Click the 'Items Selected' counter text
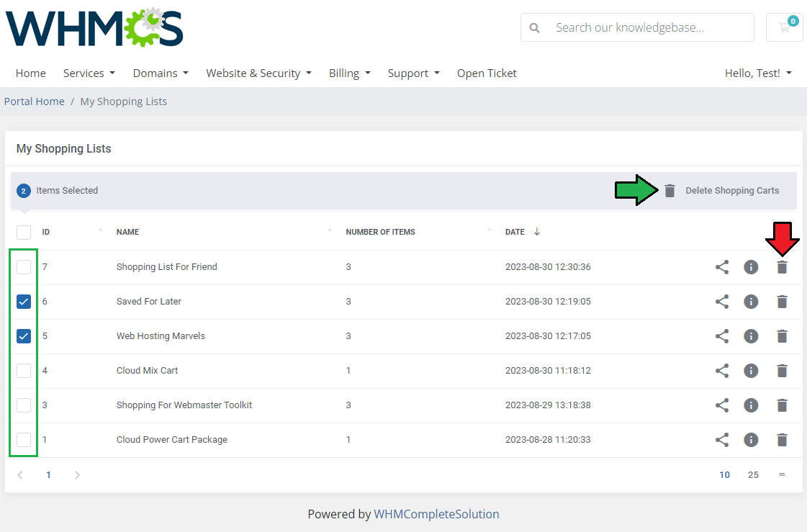 click(67, 190)
